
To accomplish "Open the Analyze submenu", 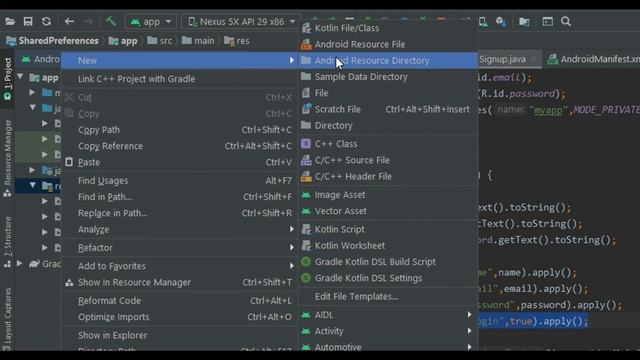I will [x=180, y=229].
